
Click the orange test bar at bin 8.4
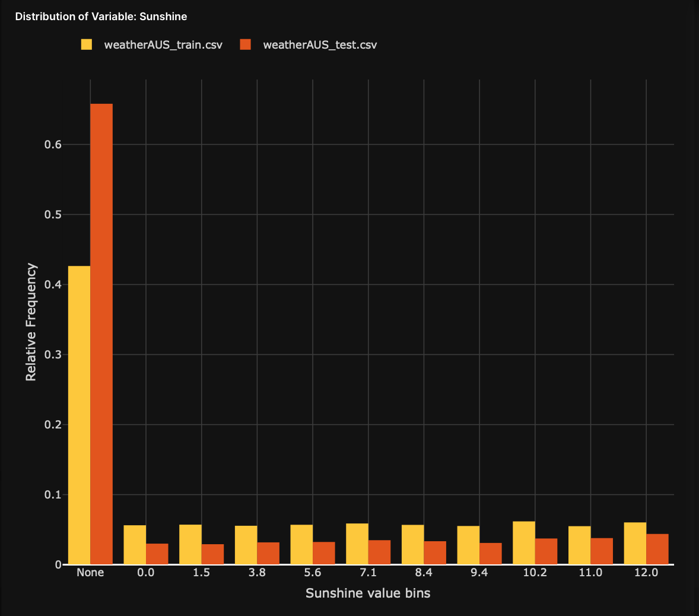tap(435, 553)
